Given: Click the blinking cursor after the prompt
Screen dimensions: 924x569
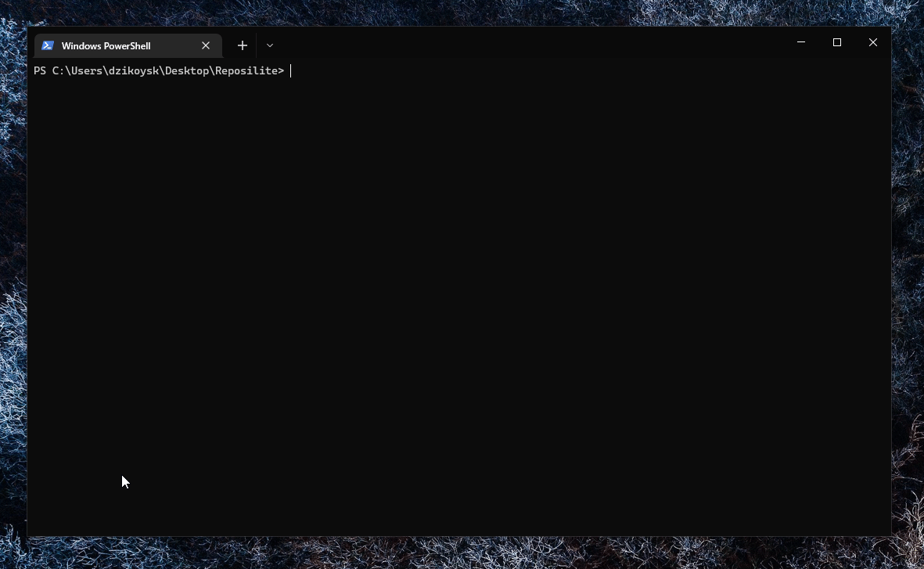Looking at the screenshot, I should click(x=291, y=70).
